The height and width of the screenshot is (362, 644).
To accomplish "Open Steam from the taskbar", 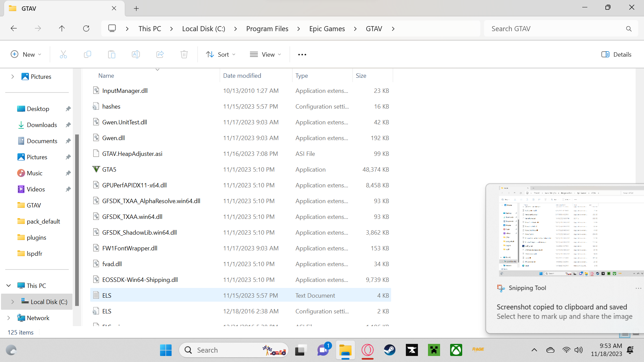I will click(x=389, y=350).
